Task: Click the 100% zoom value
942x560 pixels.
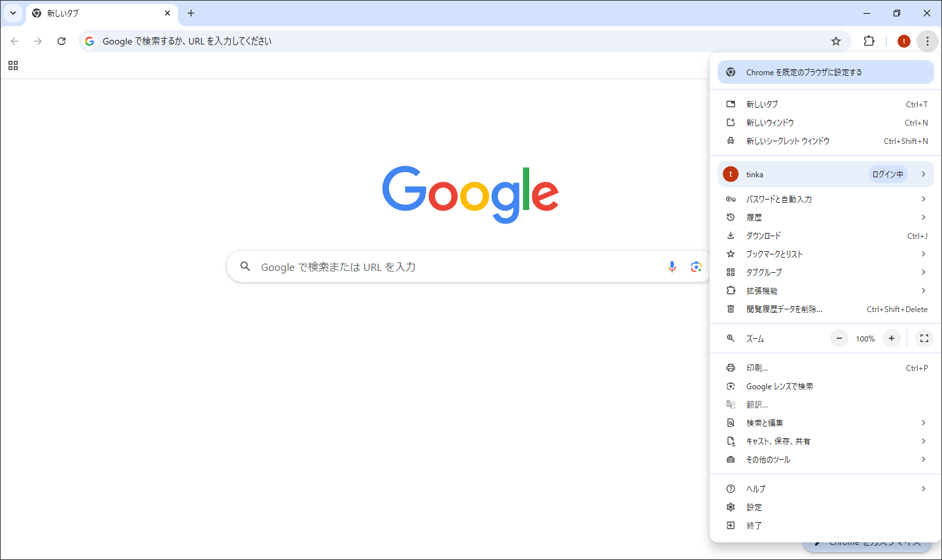Action: (865, 339)
